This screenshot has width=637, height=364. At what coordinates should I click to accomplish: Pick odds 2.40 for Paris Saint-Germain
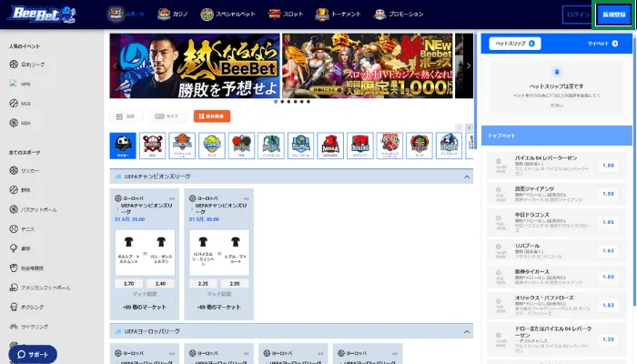tap(160, 284)
